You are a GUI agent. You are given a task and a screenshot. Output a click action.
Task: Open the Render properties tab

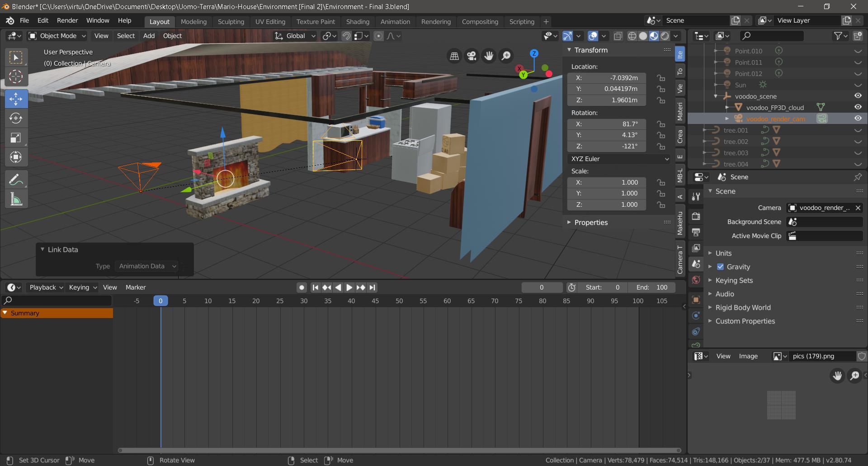tap(696, 216)
